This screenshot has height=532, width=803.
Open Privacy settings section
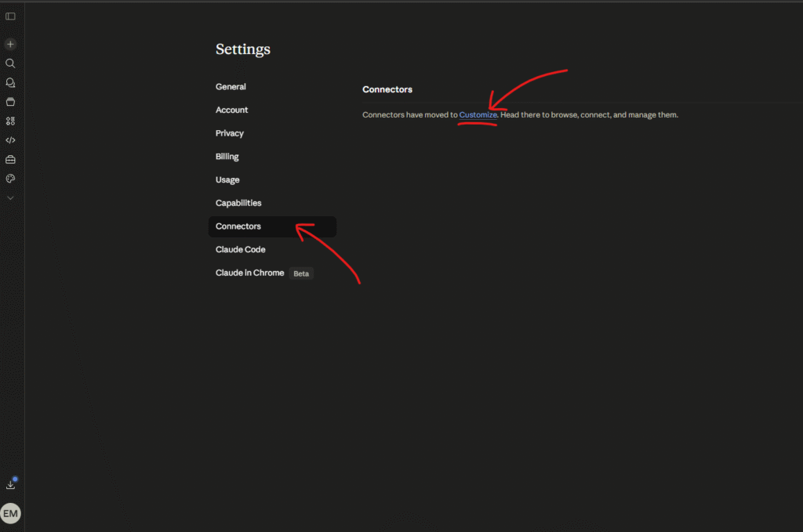[230, 133]
